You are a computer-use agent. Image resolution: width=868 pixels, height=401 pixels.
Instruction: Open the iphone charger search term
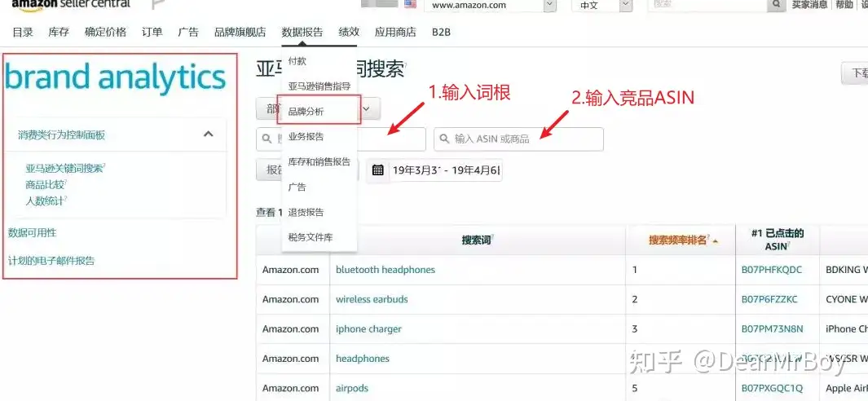368,329
